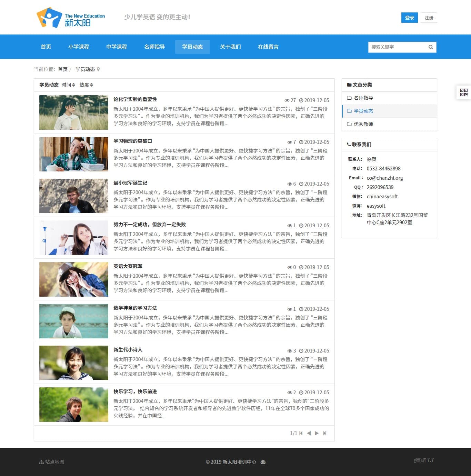Click 学员动态 in the breadcrumb
This screenshot has width=471, height=476.
85,69
